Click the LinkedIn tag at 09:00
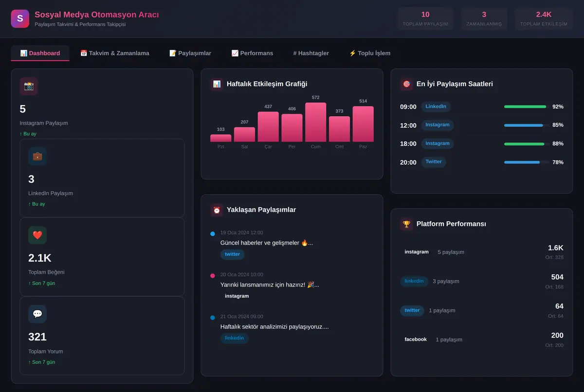584x392 pixels. [x=436, y=107]
